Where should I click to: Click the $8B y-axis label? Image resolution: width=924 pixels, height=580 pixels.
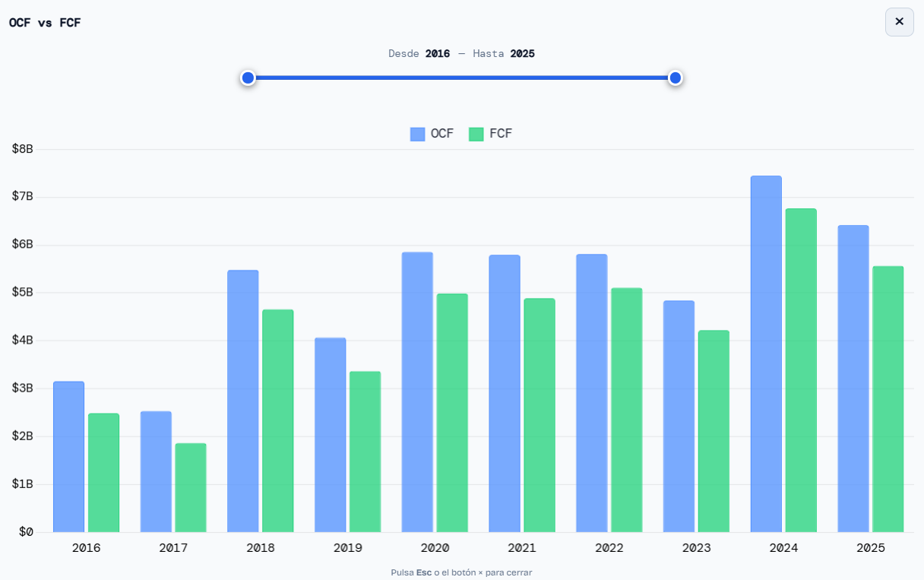pyautogui.click(x=23, y=149)
